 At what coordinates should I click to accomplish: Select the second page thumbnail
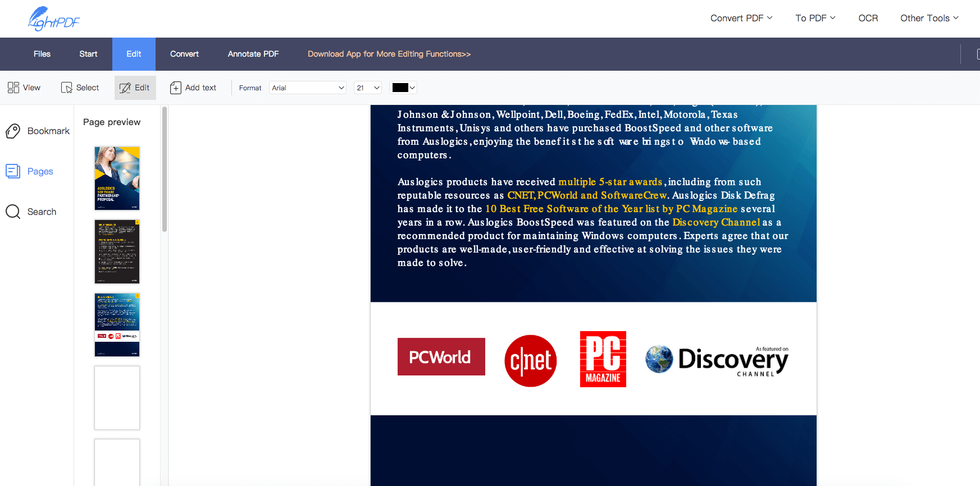coord(117,251)
